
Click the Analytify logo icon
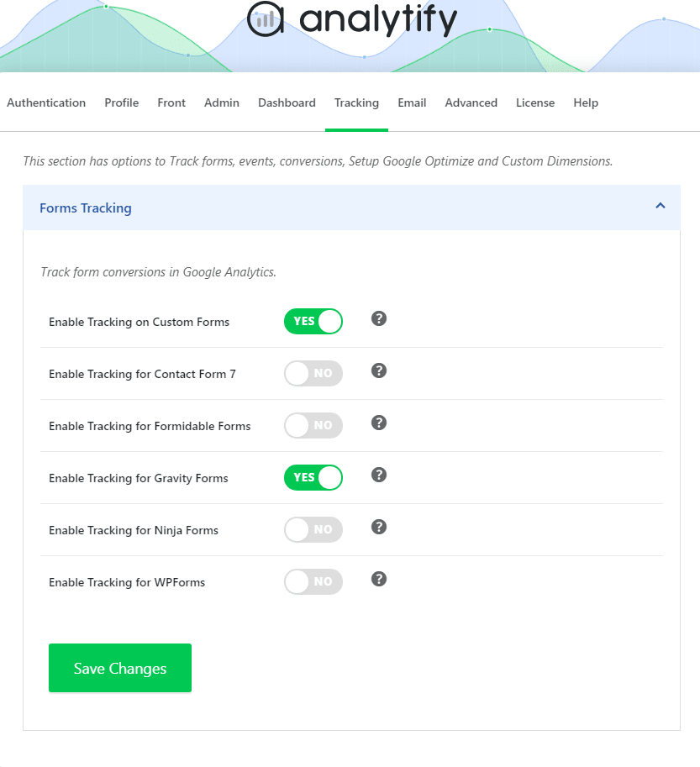click(266, 19)
